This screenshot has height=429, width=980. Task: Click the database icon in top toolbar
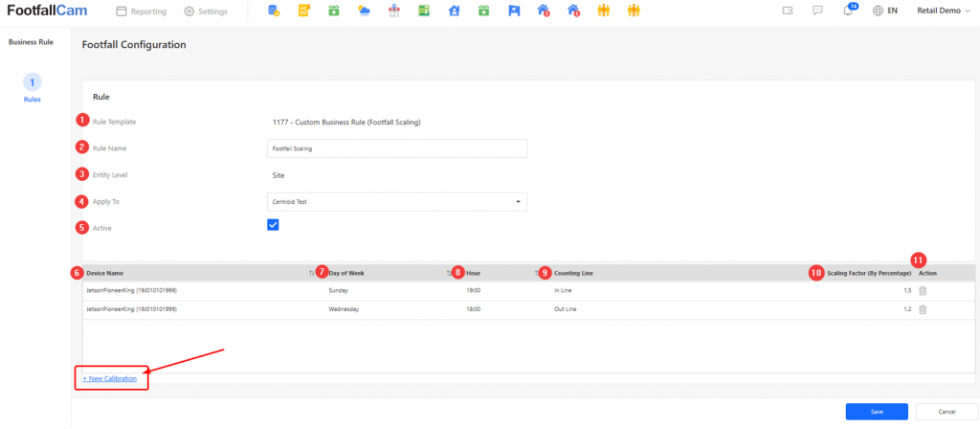pyautogui.click(x=273, y=11)
